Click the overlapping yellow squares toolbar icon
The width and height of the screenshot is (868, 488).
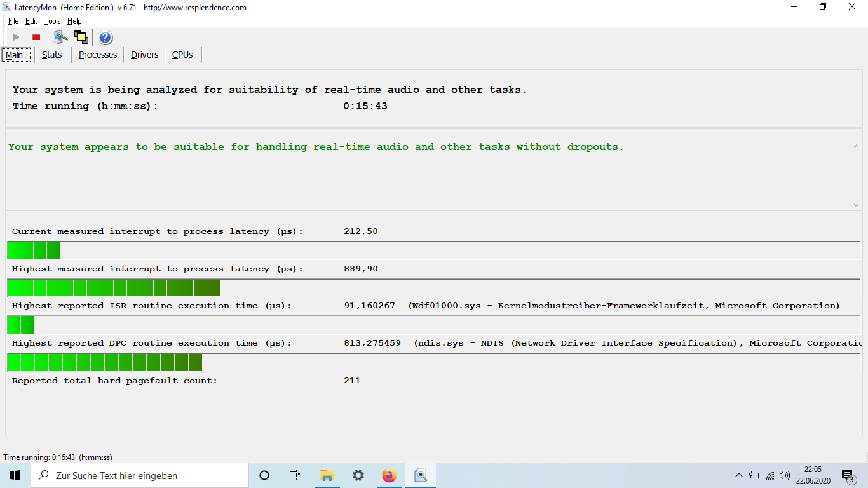tap(81, 37)
